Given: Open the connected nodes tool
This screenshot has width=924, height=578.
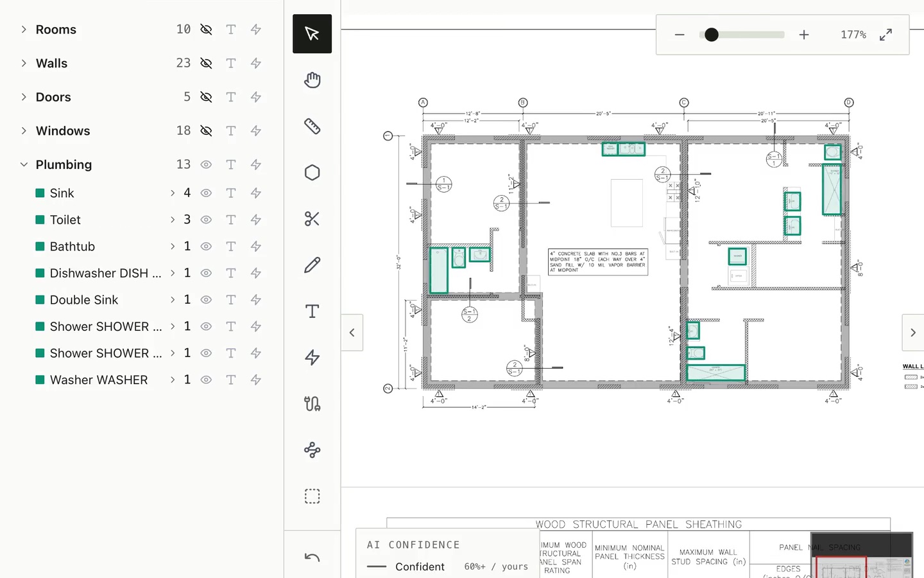Looking at the screenshot, I should tap(312, 450).
